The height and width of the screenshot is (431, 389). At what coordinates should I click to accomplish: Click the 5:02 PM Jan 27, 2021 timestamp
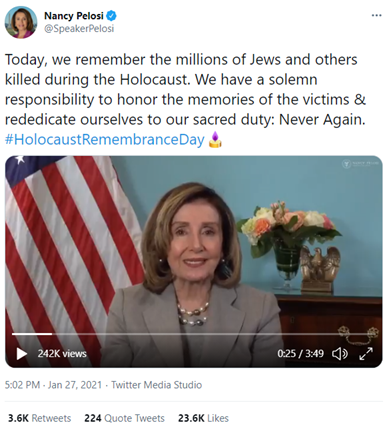pyautogui.click(x=53, y=385)
